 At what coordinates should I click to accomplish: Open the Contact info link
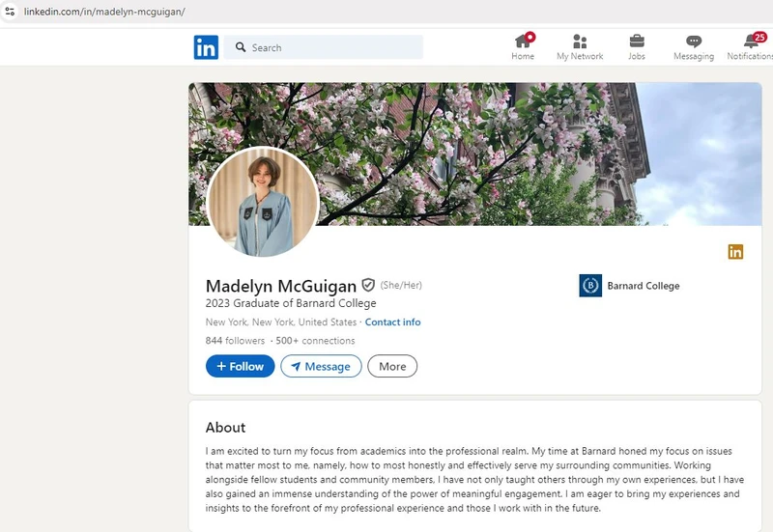(393, 322)
